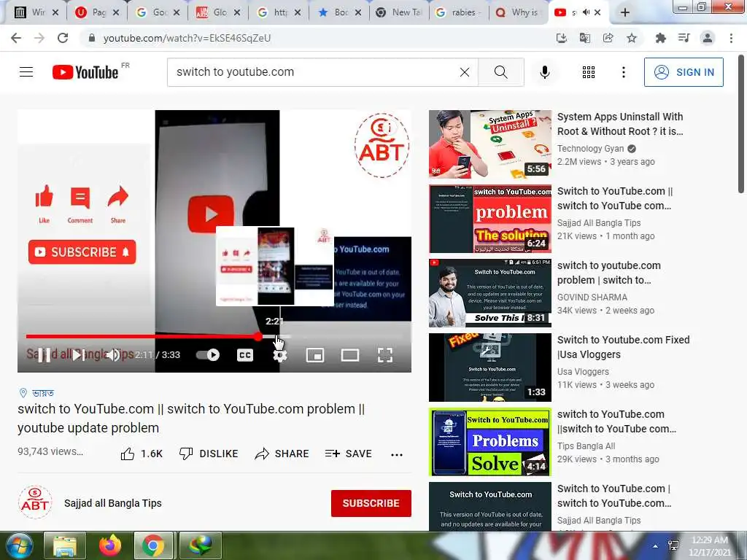The image size is (747, 560).
Task: Open System Apps Uninstall video thumbnail
Action: (490, 144)
